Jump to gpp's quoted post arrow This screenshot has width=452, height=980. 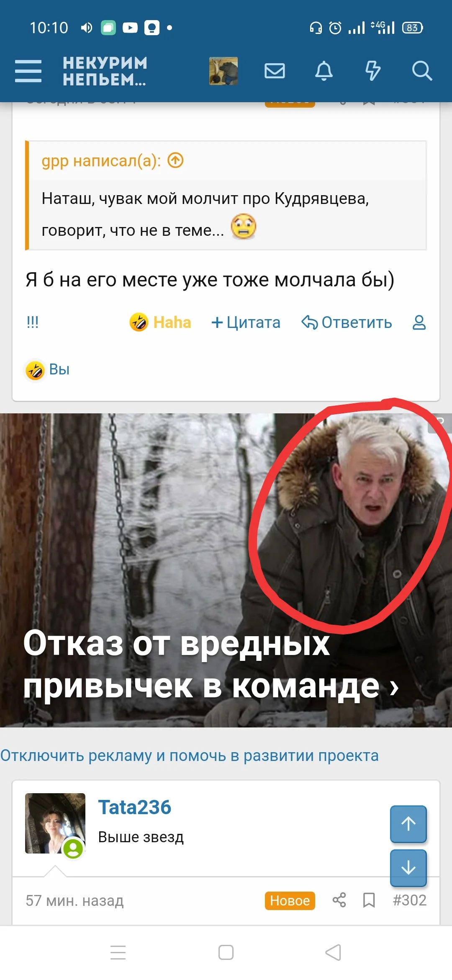click(176, 160)
